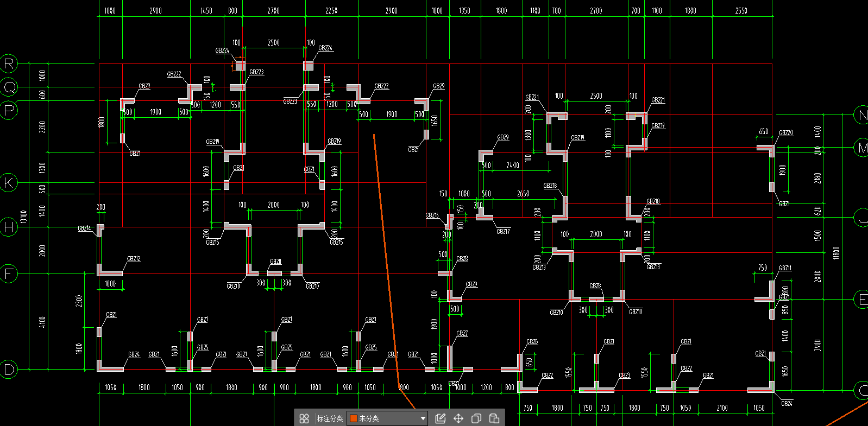Click the 2550 top dimension text

point(741,10)
